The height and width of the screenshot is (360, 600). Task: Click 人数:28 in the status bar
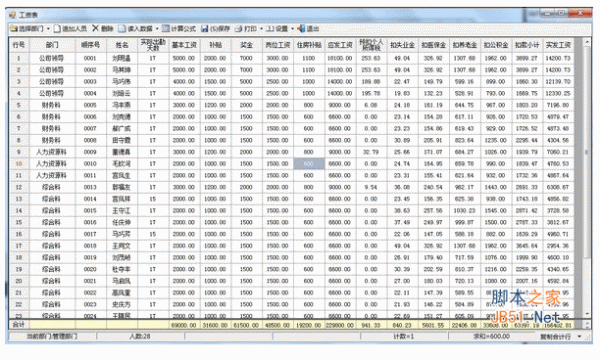(140, 336)
